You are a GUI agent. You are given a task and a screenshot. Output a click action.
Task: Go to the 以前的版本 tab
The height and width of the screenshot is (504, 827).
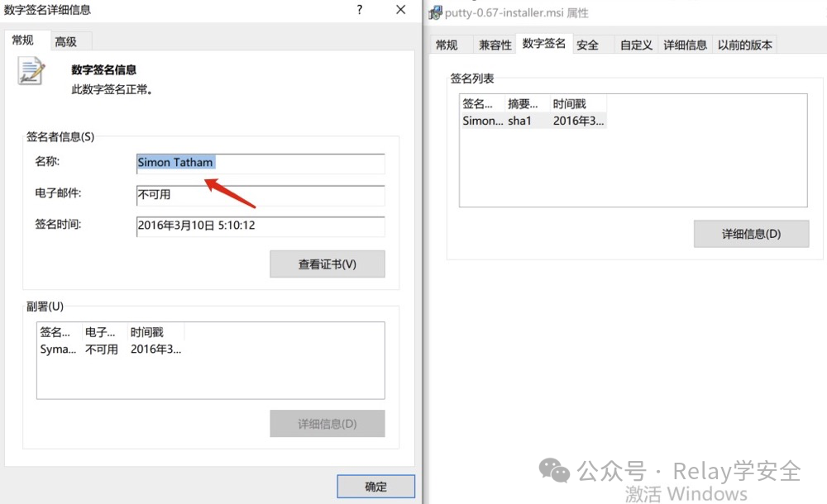(745, 45)
